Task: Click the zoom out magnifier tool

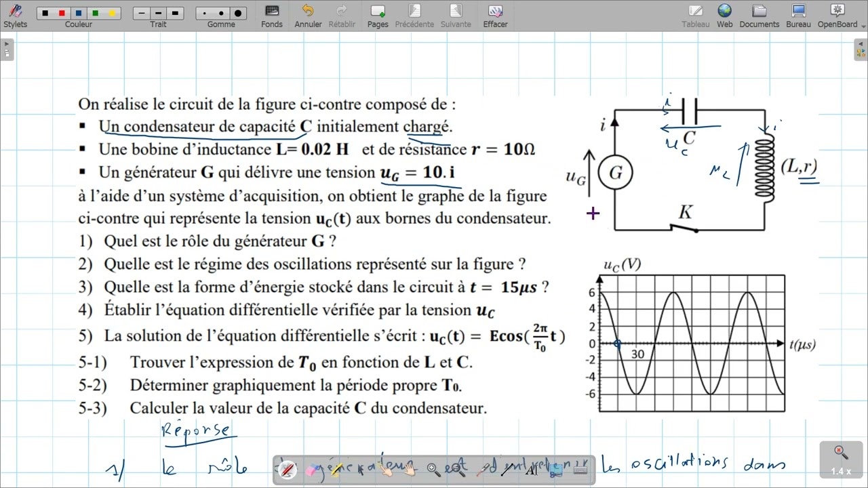Action: click(458, 470)
